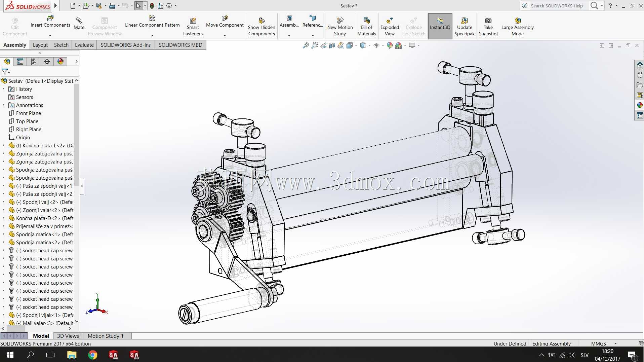Click Zoom to Fit icon
Image resolution: width=644 pixels, height=362 pixels.
coord(306,45)
